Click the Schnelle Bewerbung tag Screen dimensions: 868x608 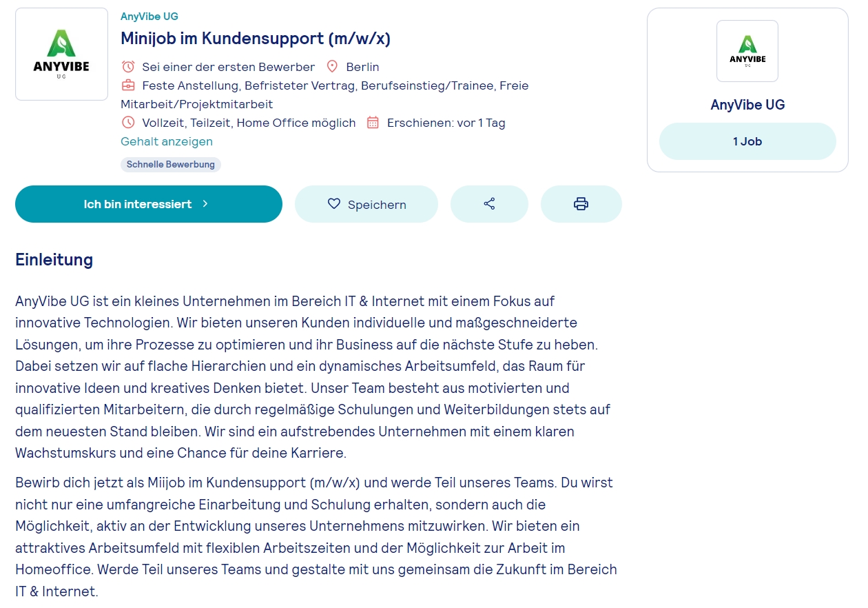tap(171, 165)
